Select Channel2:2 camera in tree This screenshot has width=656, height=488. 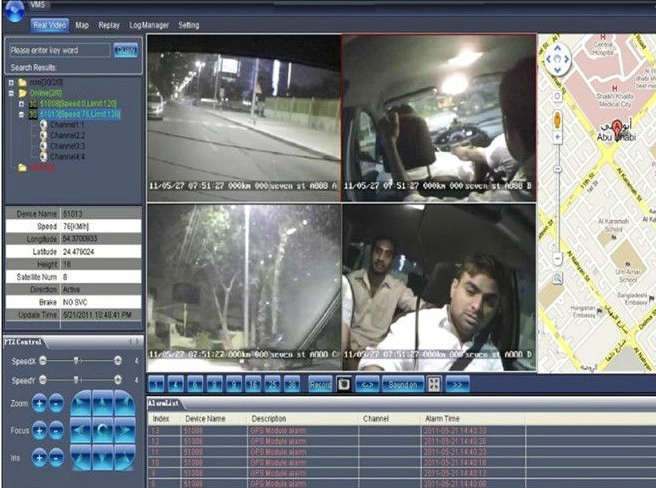pos(67,135)
